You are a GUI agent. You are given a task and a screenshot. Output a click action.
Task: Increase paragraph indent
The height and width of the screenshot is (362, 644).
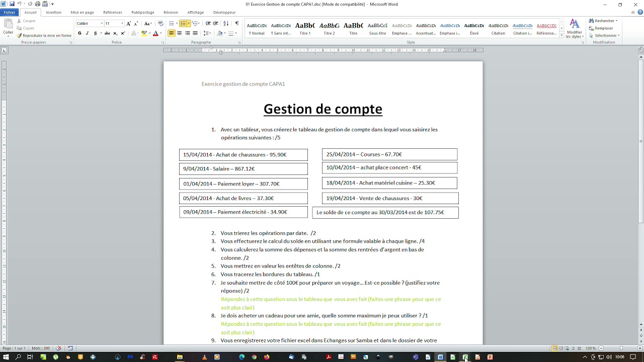click(215, 24)
